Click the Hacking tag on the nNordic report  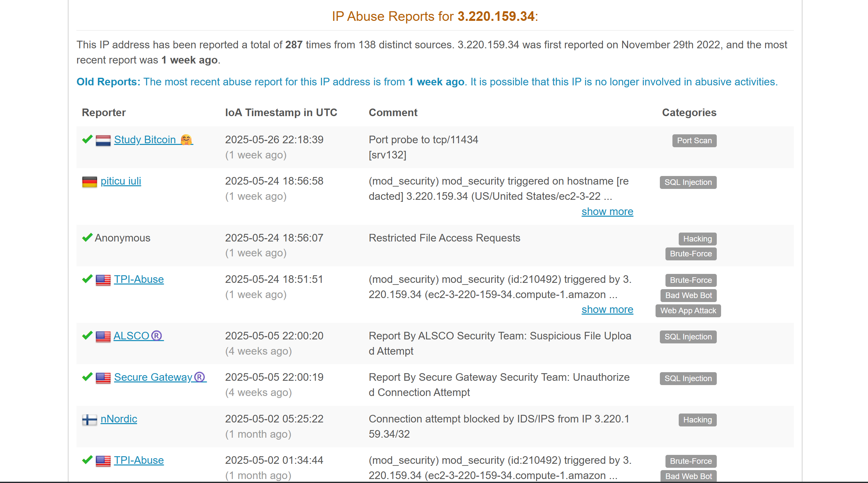coord(697,420)
